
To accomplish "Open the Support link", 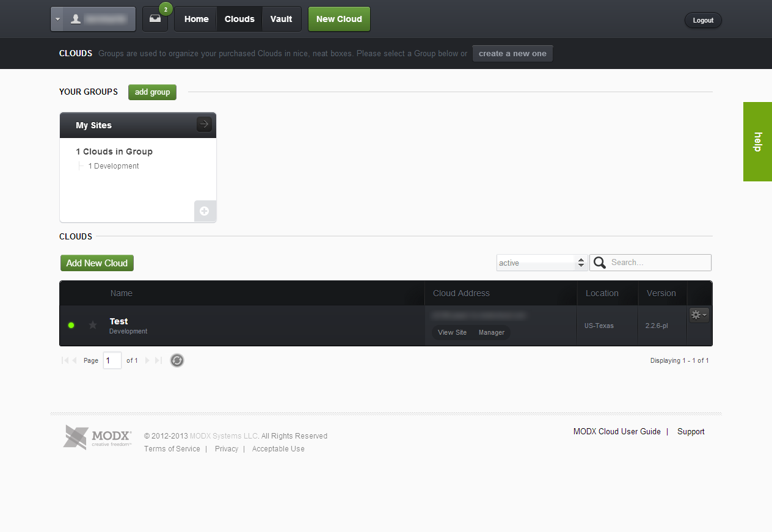I will [691, 431].
